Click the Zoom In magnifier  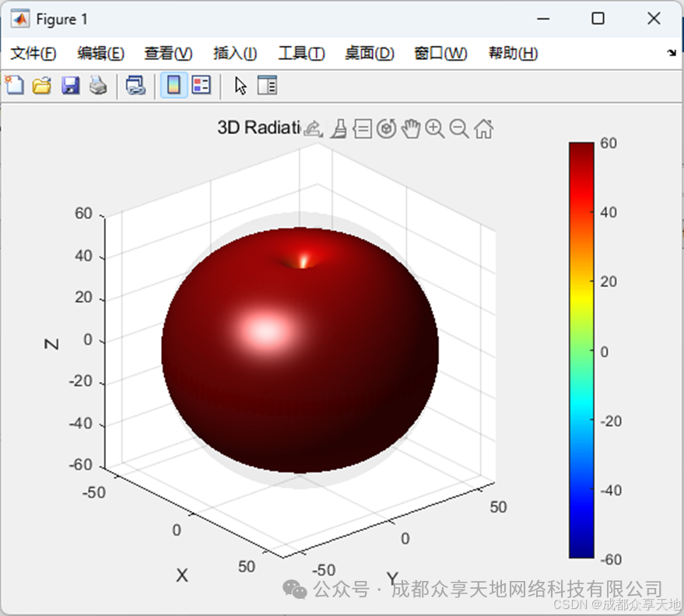pyautogui.click(x=435, y=129)
